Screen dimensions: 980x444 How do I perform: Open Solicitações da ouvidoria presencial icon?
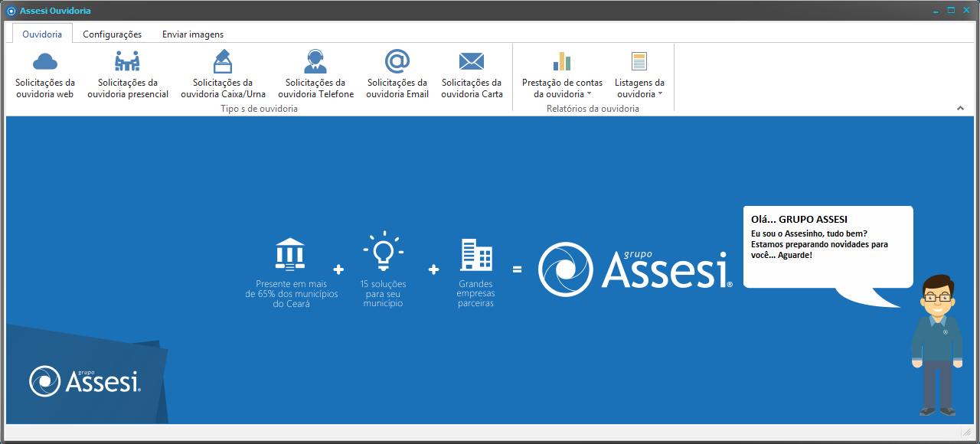coord(127,61)
